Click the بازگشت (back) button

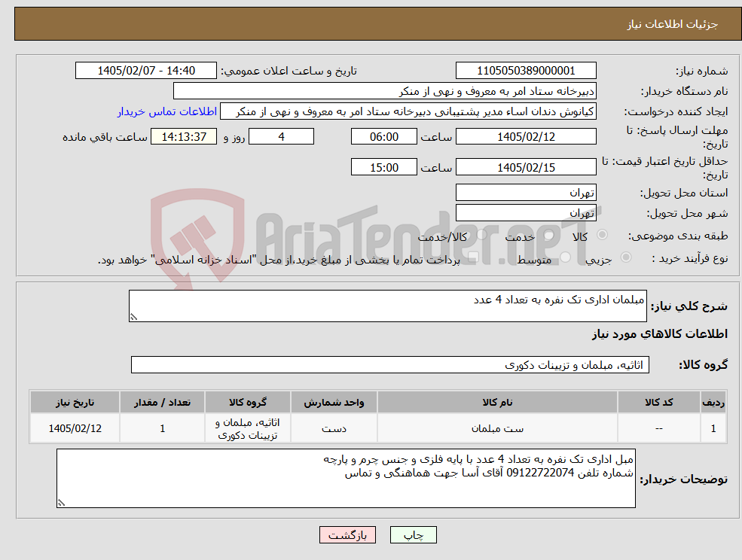[x=347, y=535]
